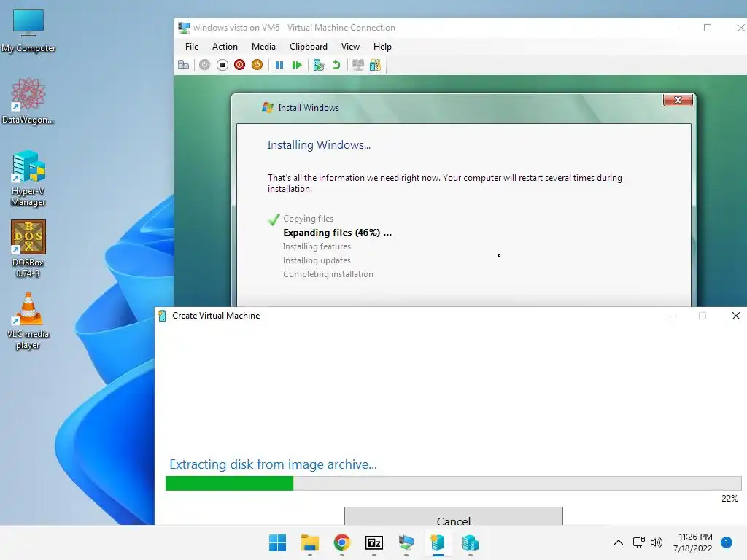Open the Windows Start menu
Viewport: 747px width, 560px height.
[277, 542]
